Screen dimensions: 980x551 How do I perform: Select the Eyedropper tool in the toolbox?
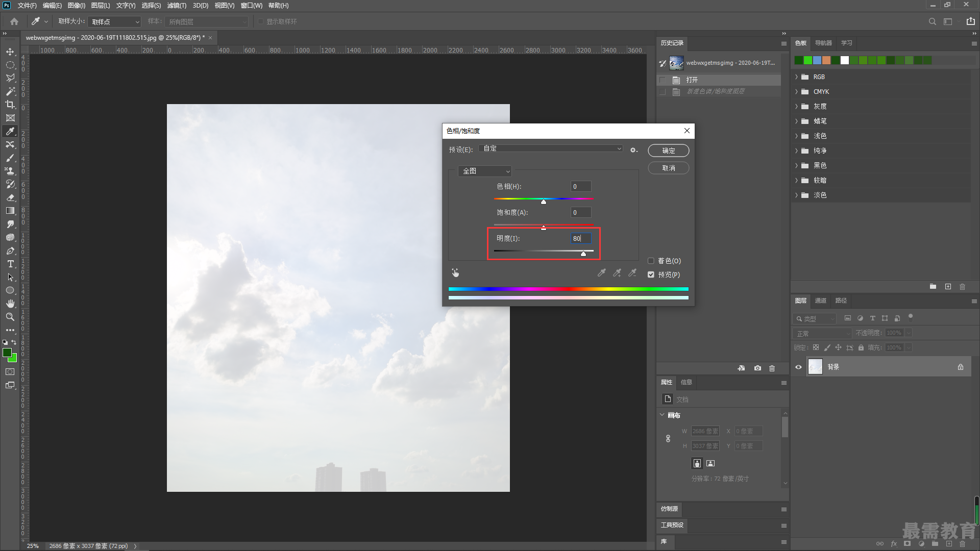click(x=10, y=131)
